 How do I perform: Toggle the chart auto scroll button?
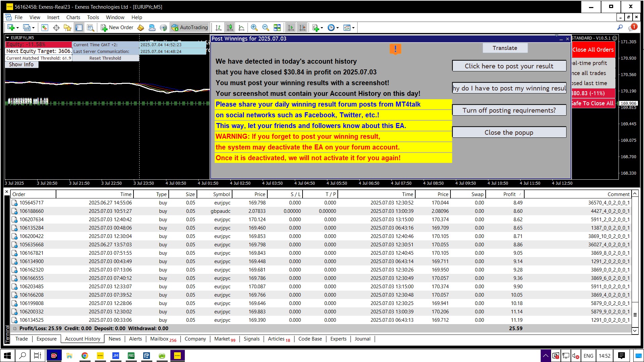click(291, 27)
